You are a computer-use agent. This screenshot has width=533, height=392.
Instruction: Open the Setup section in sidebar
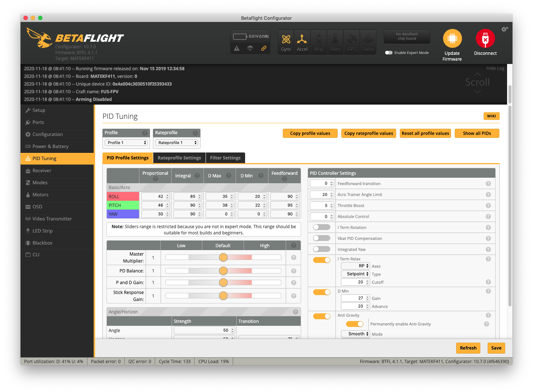57,110
